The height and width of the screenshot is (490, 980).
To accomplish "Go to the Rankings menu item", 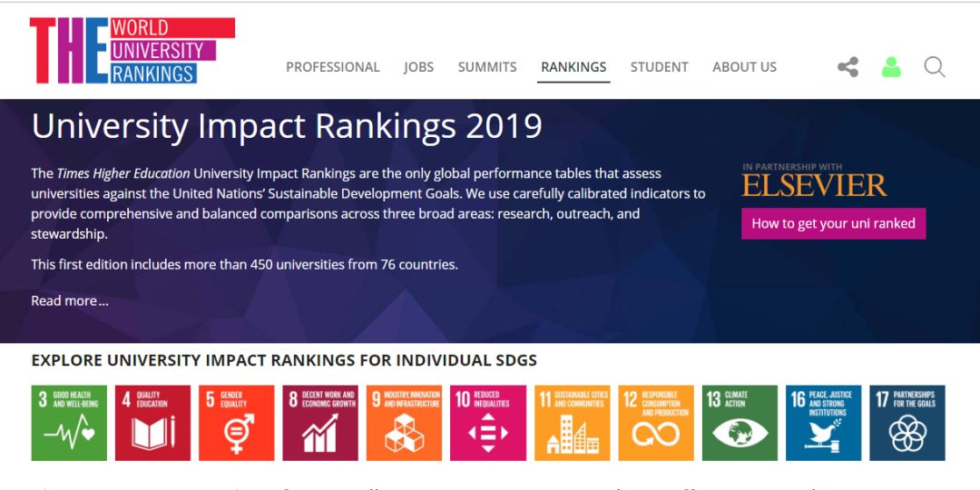I will (x=573, y=67).
